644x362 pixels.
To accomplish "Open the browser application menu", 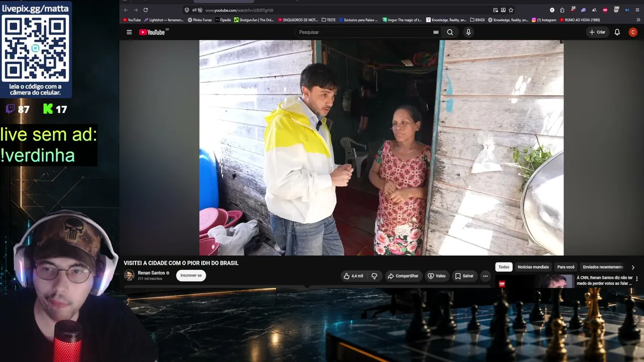I will pos(637,10).
